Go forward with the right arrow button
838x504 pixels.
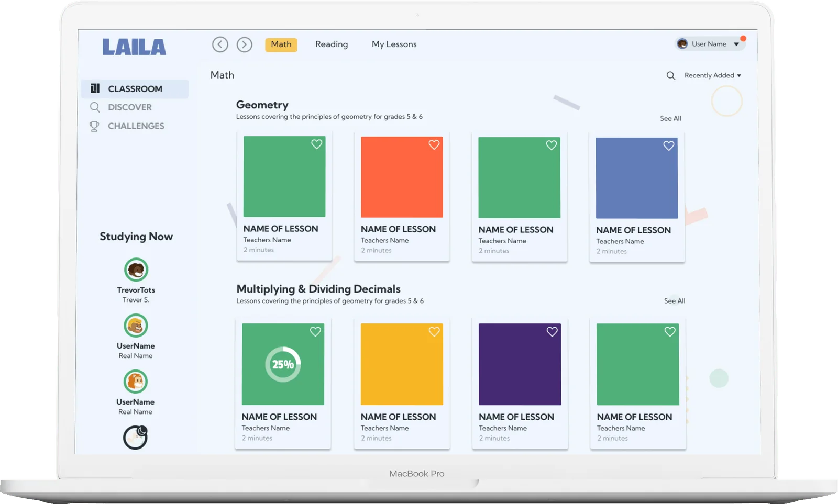245,44
